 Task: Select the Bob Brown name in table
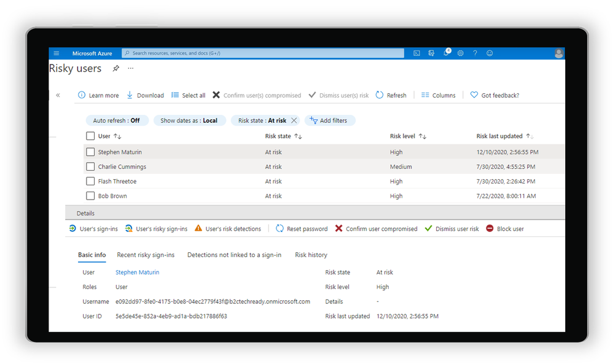pos(112,196)
